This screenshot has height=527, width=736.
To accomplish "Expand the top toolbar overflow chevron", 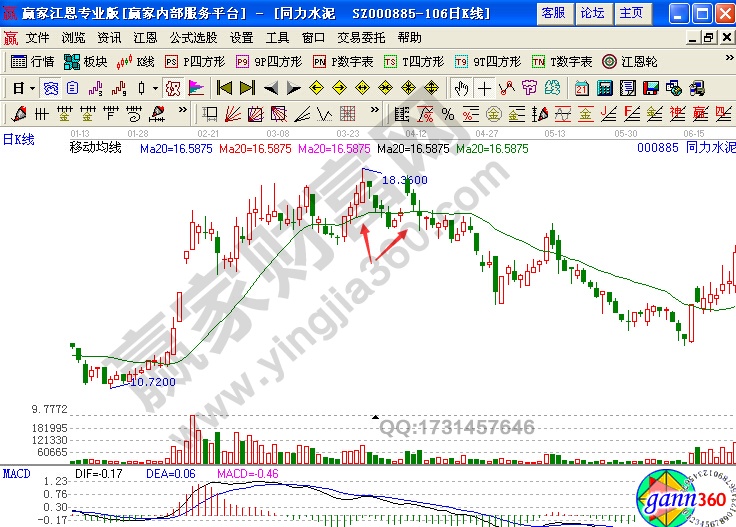I will pos(727,61).
